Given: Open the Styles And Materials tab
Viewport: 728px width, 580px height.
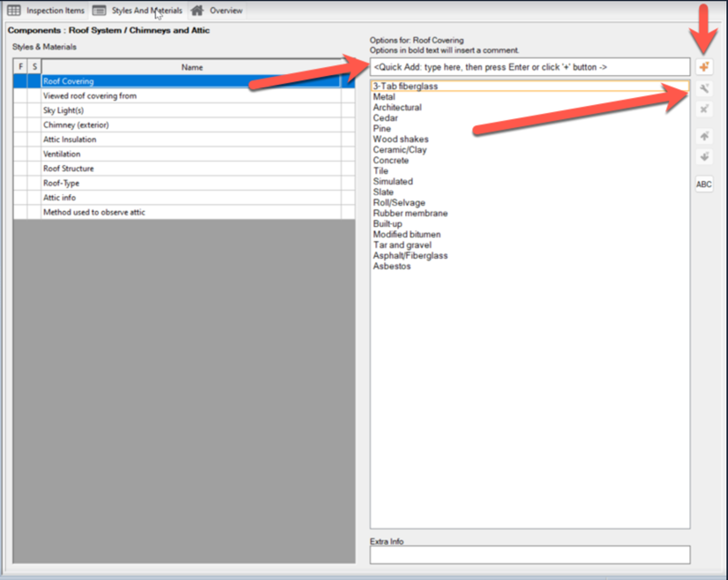Looking at the screenshot, I should pyautogui.click(x=146, y=11).
